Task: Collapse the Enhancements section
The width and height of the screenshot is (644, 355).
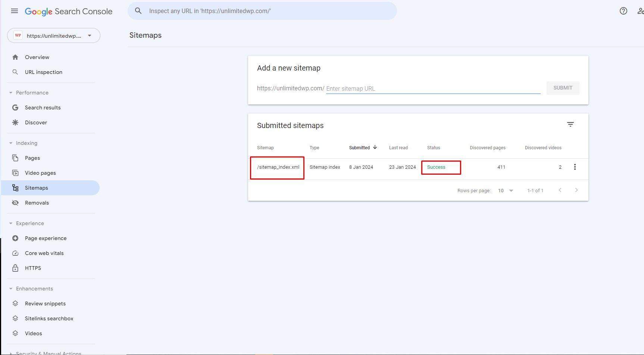Action: tap(11, 289)
